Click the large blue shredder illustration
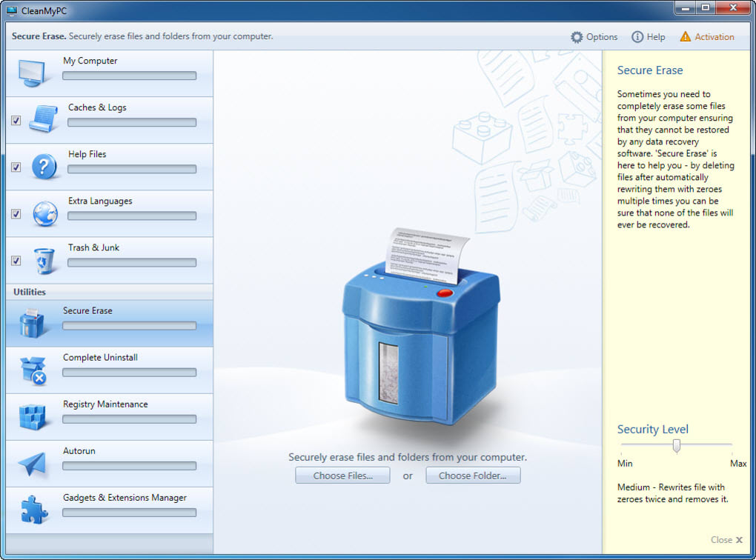Viewport: 756px width, 560px height. pyautogui.click(x=420, y=327)
